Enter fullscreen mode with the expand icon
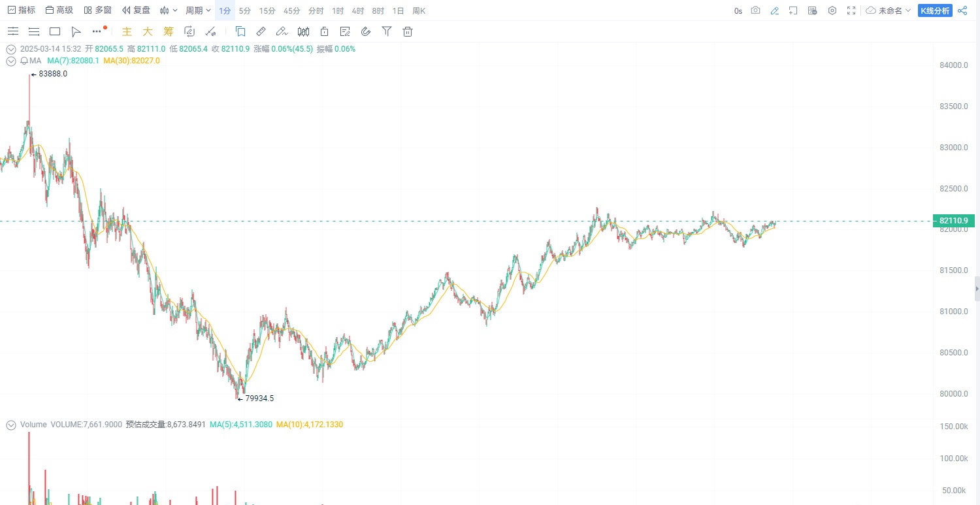Image resolution: width=980 pixels, height=505 pixels. (851, 10)
